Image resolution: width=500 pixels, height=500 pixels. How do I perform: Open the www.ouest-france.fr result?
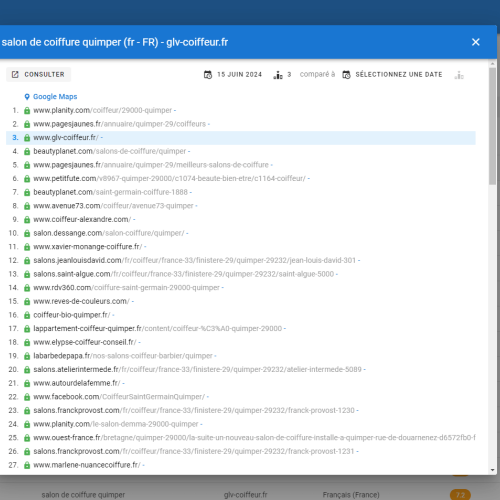pyautogui.click(x=254, y=438)
